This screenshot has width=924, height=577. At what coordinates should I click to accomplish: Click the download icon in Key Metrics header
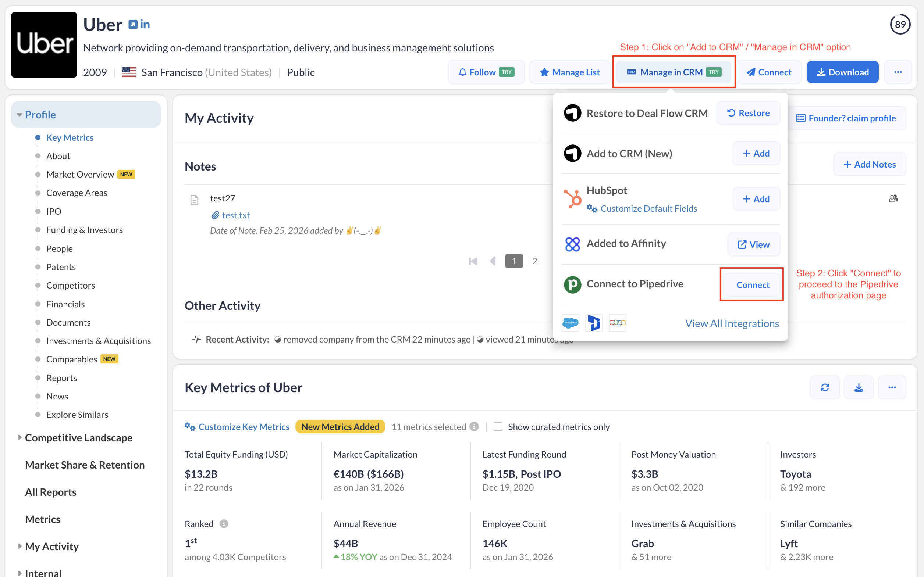pos(858,387)
